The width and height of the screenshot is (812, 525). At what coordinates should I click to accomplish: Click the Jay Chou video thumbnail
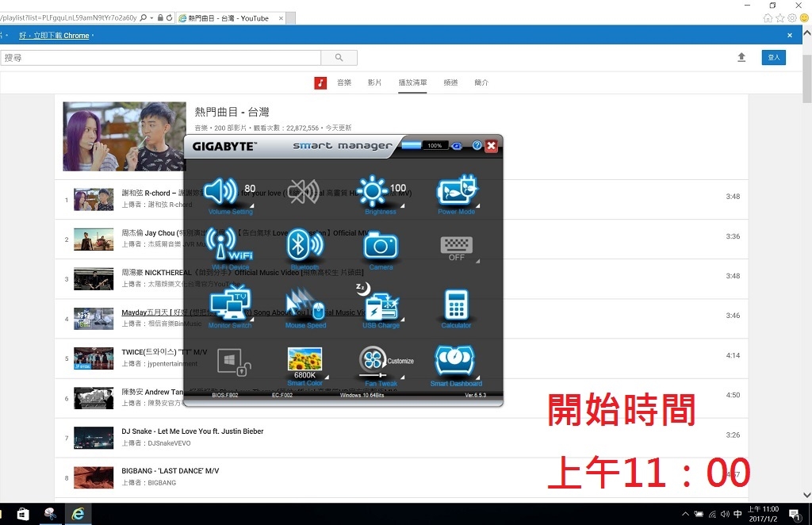94,240
